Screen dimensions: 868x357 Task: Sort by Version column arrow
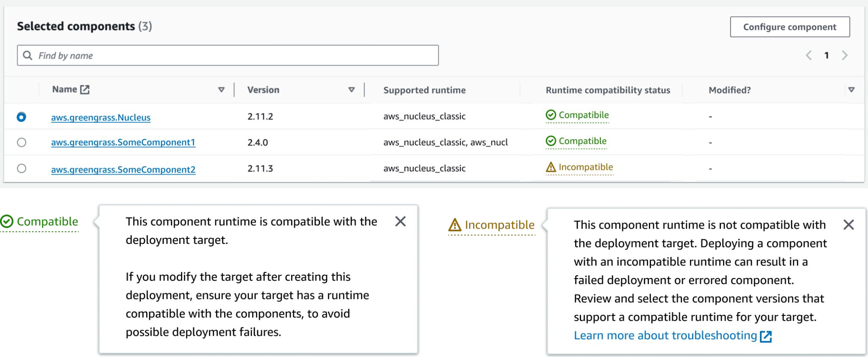(x=351, y=90)
